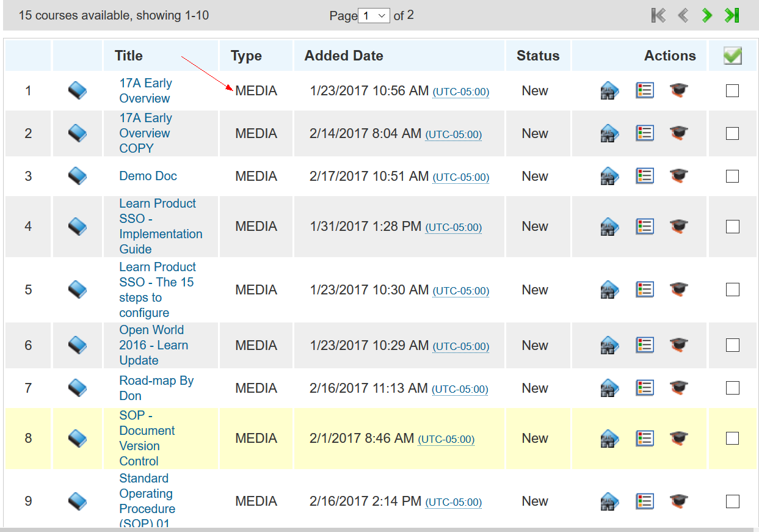Image resolution: width=759 pixels, height=532 pixels.
Task: Click the graduation cap icon in row 8
Action: pyautogui.click(x=678, y=438)
